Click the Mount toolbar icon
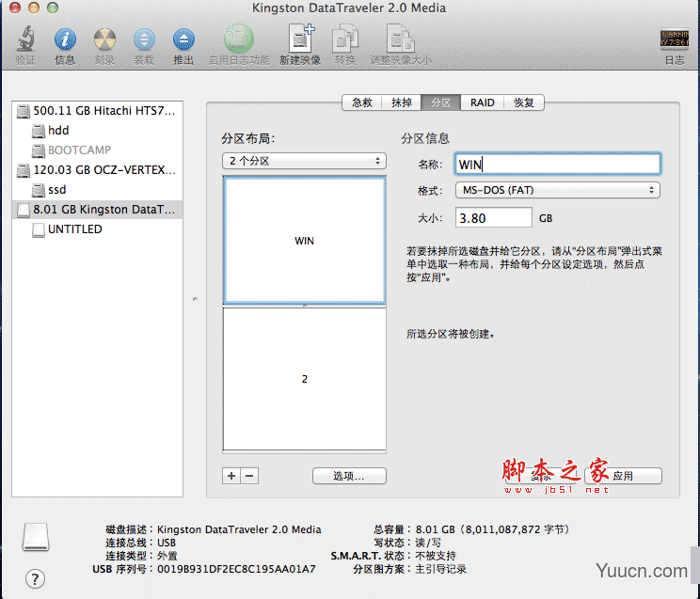700x599 pixels. click(144, 39)
